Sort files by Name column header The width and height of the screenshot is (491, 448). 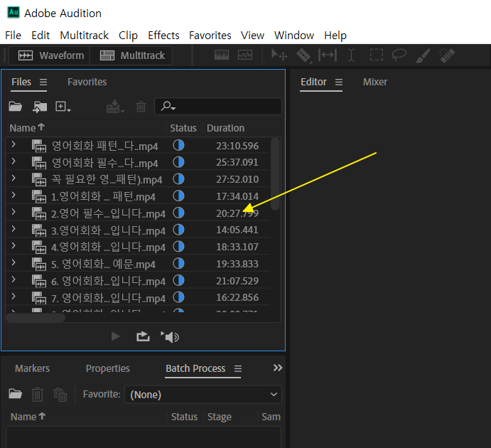(27, 128)
